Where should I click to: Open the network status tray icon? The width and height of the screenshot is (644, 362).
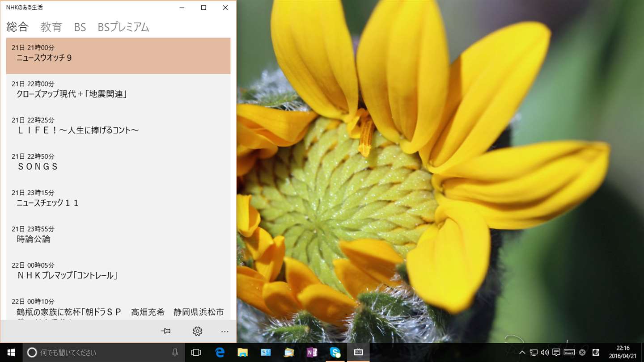coord(534,353)
